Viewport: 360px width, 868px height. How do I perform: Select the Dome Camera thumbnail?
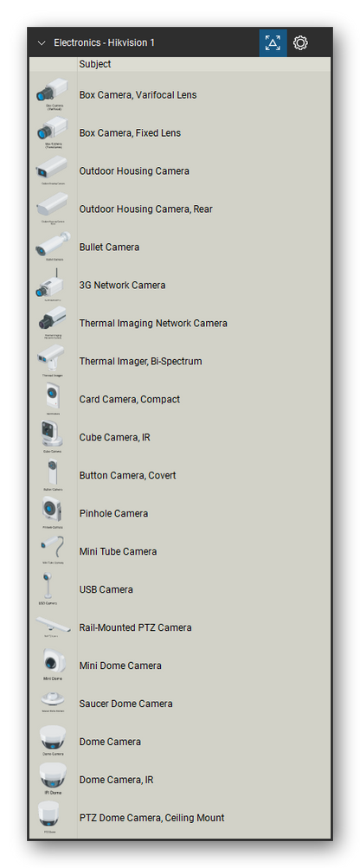click(53, 742)
